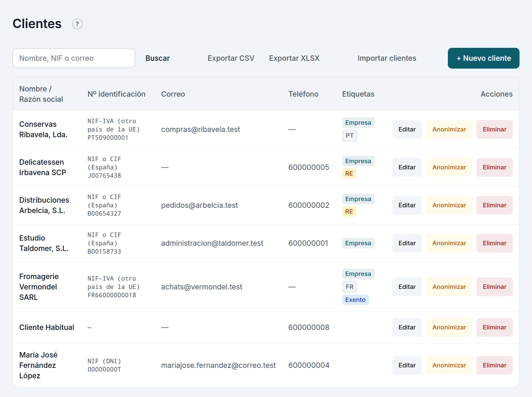Delete the Cliente Habitual row

494,327
